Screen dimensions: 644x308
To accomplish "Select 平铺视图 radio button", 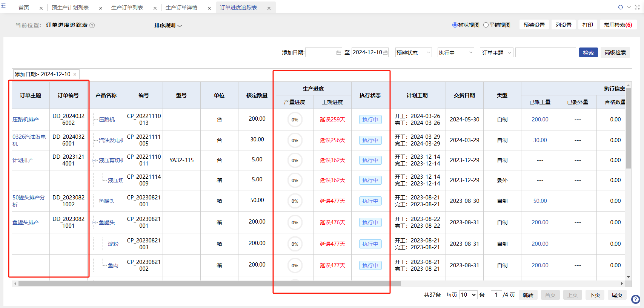I will (x=486, y=25).
